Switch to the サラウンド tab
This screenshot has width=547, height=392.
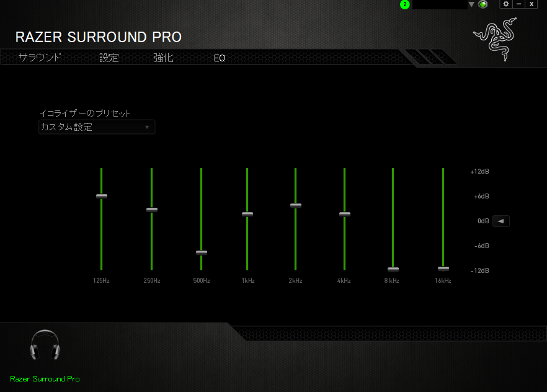coord(40,58)
